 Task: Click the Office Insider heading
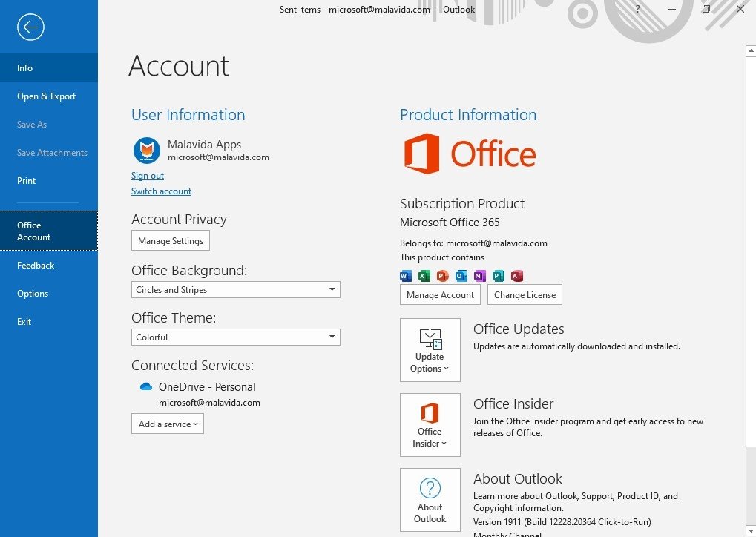(x=513, y=404)
